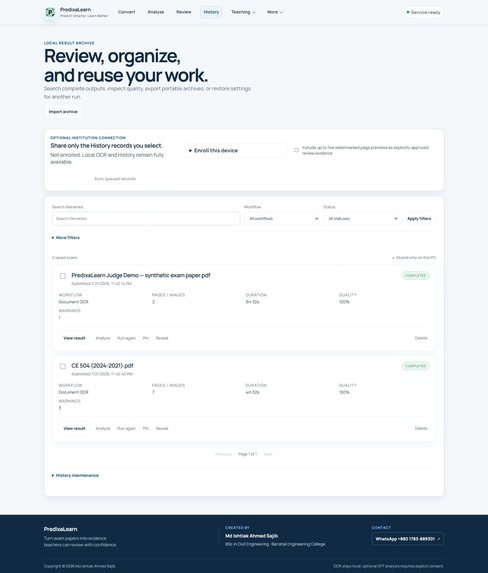Open the All workflows dropdown
The height and width of the screenshot is (573, 488).
click(x=283, y=219)
